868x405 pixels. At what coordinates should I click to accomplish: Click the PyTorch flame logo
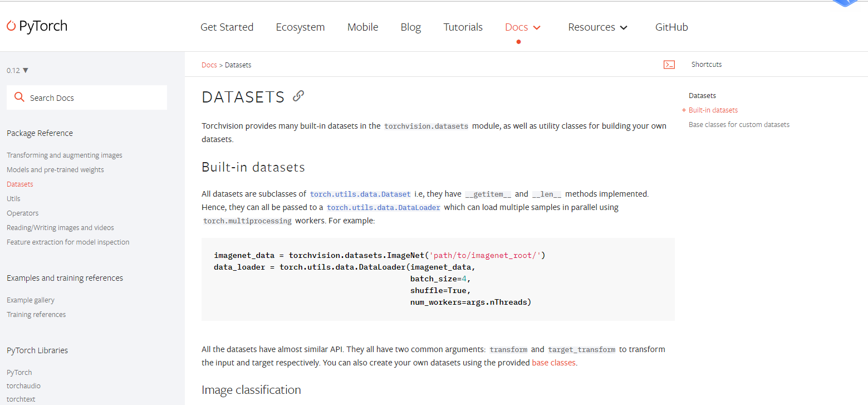(x=11, y=26)
